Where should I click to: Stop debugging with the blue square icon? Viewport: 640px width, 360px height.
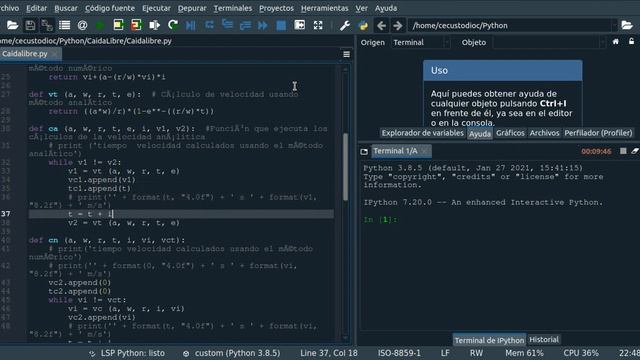coord(281,25)
